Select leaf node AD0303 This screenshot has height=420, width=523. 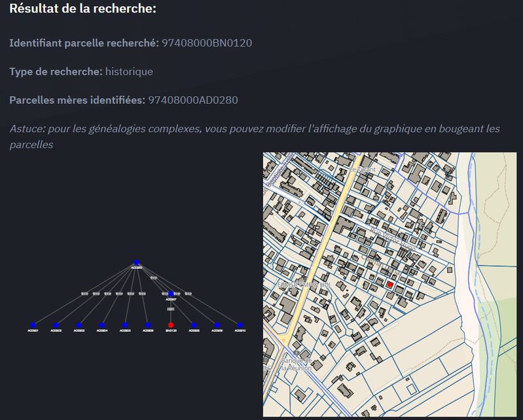(79, 325)
